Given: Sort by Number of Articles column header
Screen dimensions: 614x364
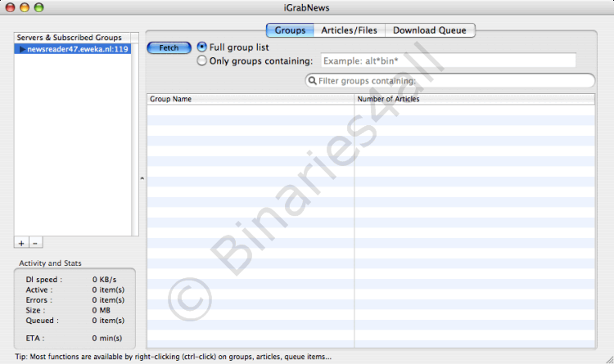Looking at the screenshot, I should coord(474,99).
